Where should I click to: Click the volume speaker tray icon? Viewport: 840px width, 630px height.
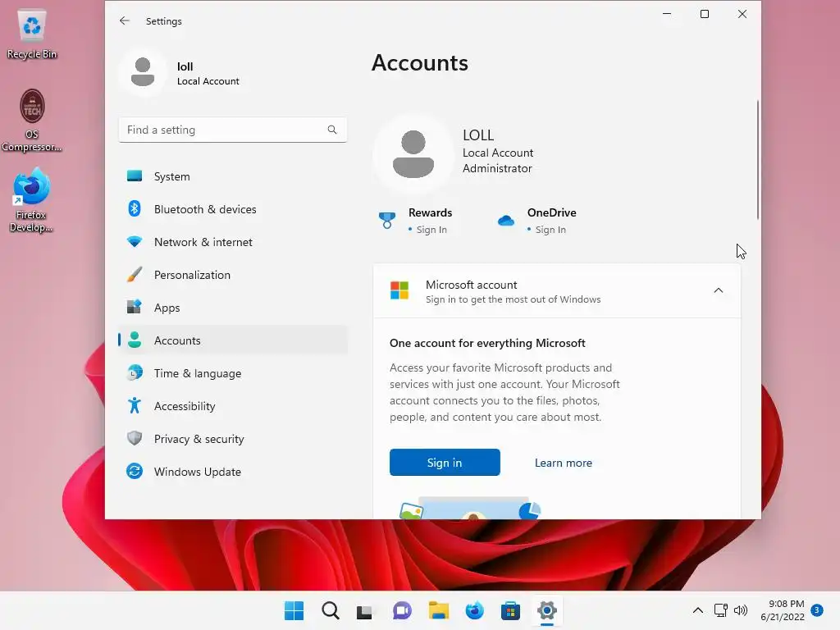pos(741,610)
